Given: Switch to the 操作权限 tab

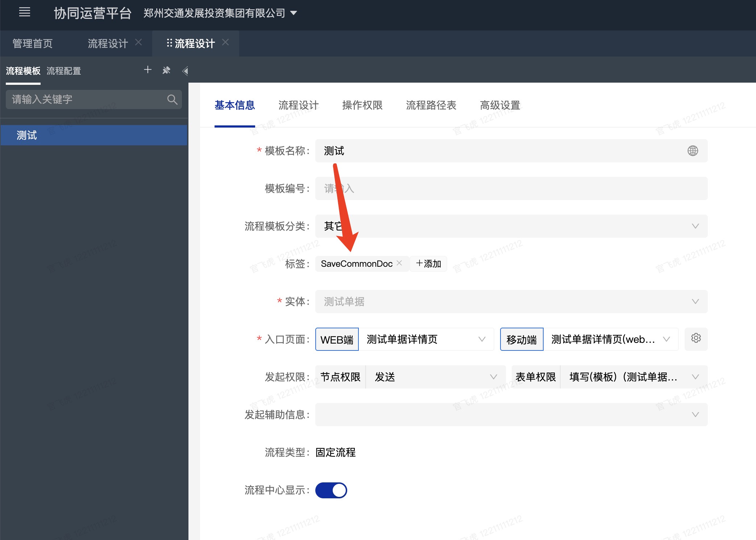Looking at the screenshot, I should pyautogui.click(x=362, y=105).
